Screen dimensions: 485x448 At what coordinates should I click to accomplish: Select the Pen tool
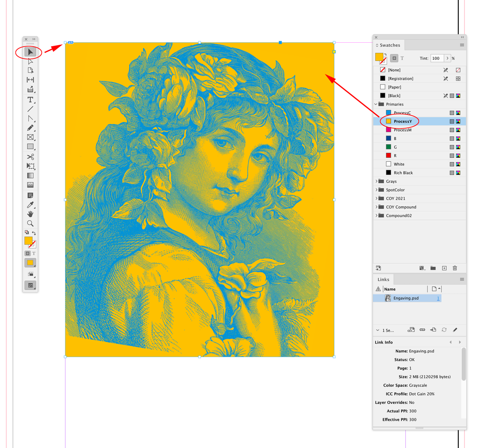coord(30,118)
